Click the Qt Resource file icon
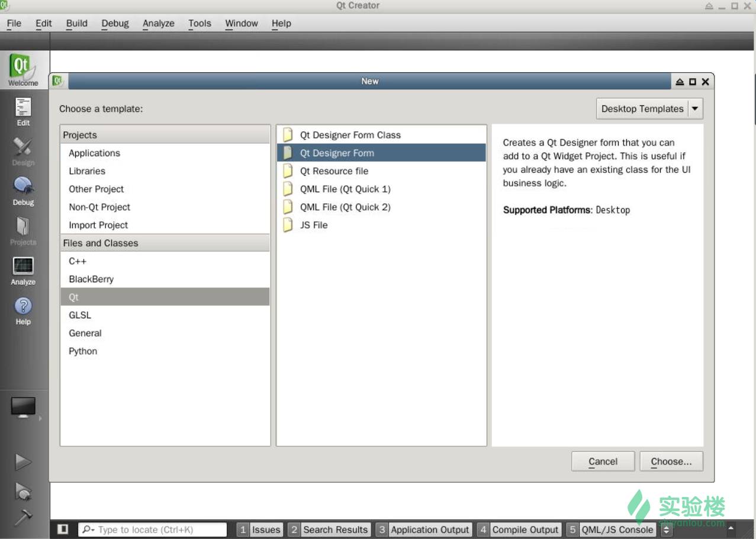This screenshot has height=539, width=756. point(288,171)
